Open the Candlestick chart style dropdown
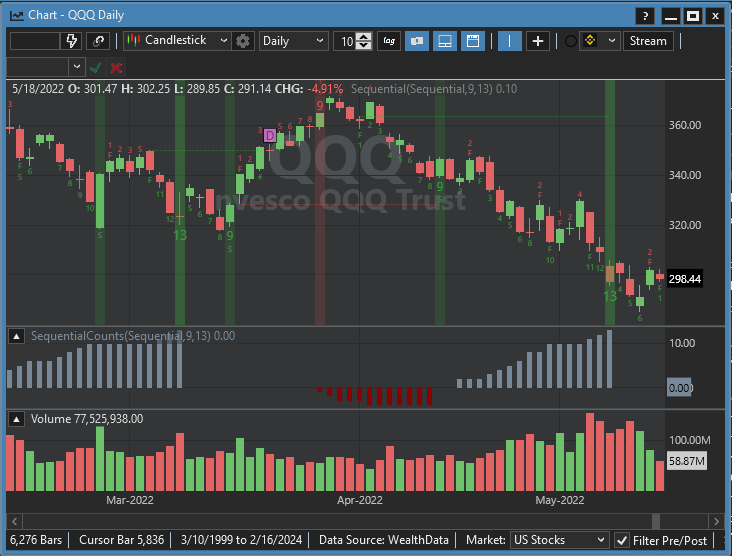This screenshot has height=556, width=732. coord(176,41)
